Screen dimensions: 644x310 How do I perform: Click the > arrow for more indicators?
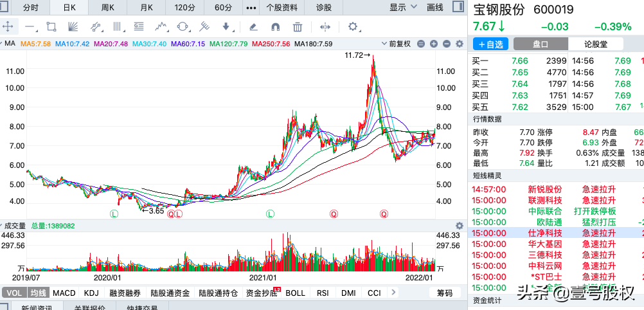click(393, 293)
